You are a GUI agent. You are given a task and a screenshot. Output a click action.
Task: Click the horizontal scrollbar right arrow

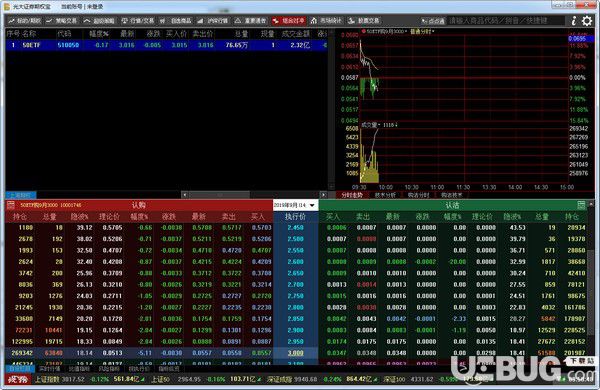(x=323, y=195)
